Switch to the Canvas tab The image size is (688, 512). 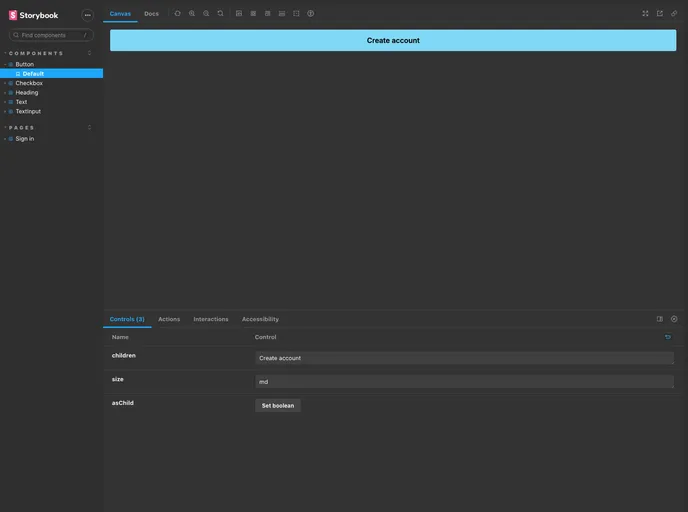120,14
